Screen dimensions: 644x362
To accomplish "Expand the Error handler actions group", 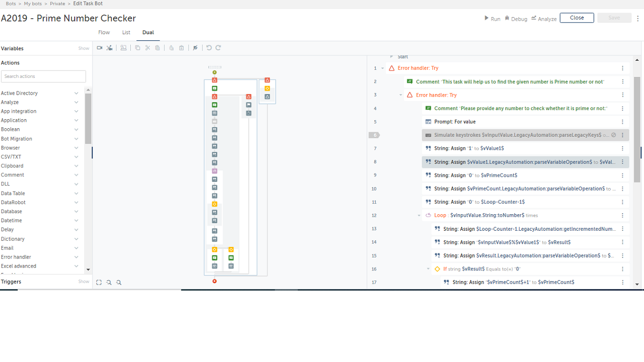I will pos(76,257).
